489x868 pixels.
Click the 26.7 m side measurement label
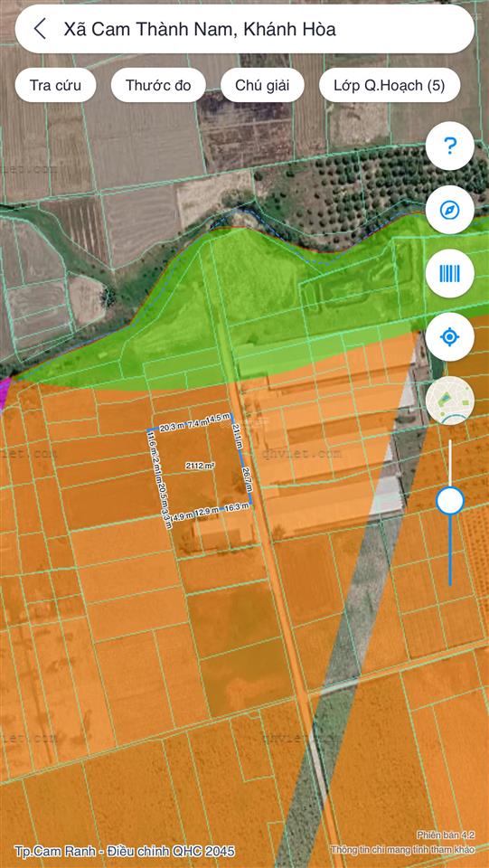point(248,479)
